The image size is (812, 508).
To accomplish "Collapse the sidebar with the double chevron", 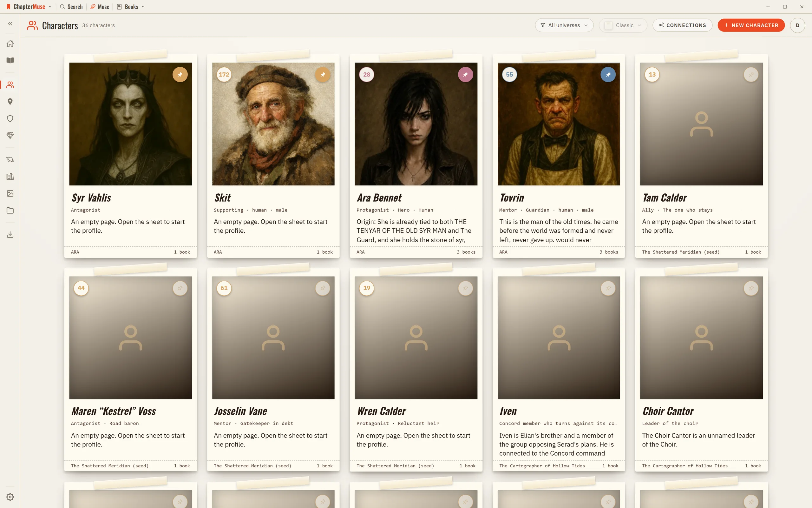I will click(x=10, y=24).
